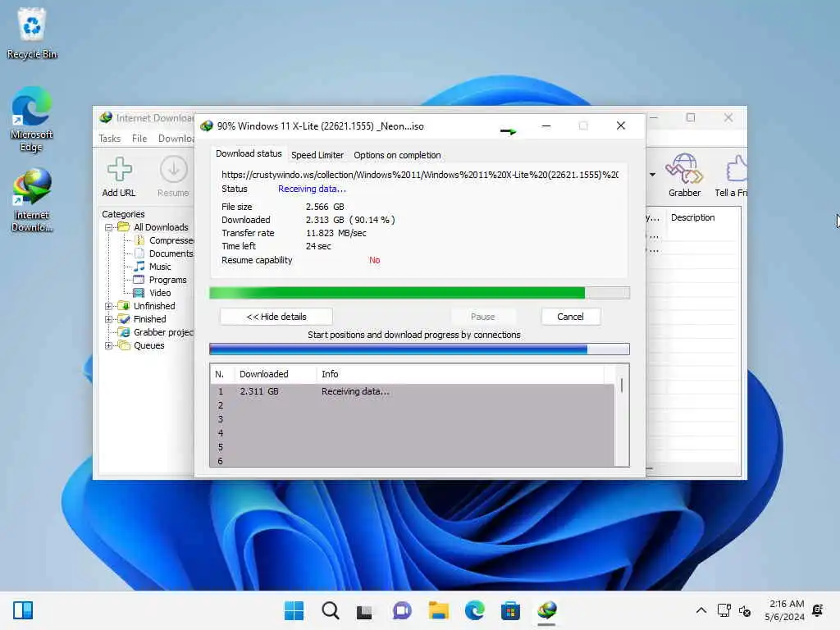This screenshot has width=840, height=630.
Task: Click Pause button in download dialog
Action: pyautogui.click(x=482, y=317)
